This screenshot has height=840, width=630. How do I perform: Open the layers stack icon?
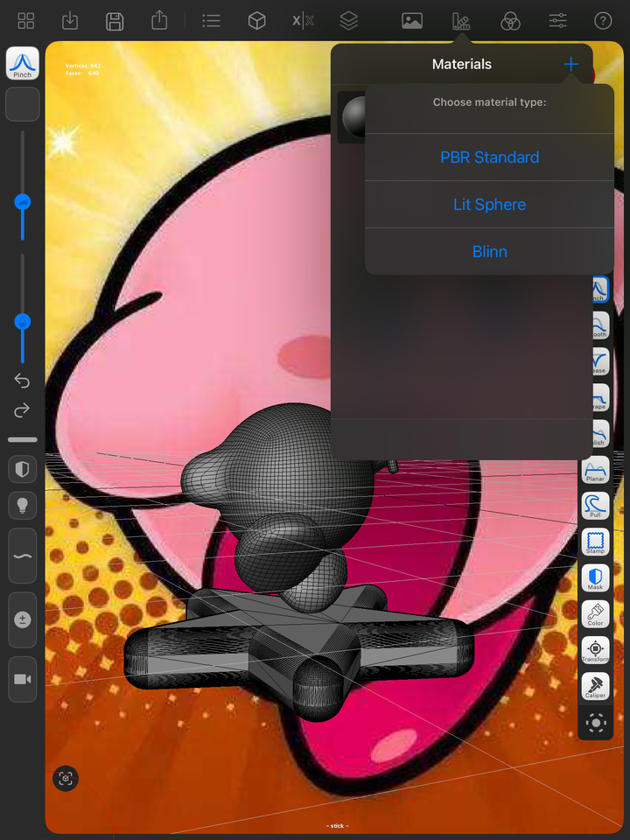[x=349, y=21]
